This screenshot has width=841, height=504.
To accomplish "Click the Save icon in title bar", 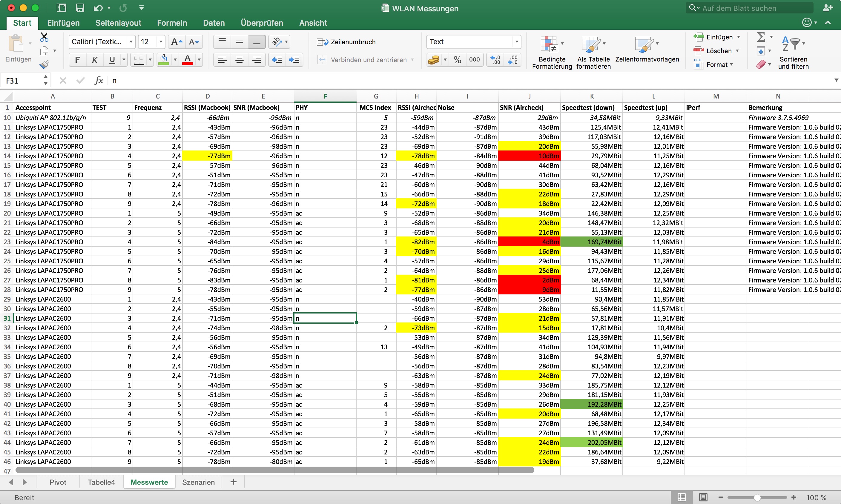I will (x=79, y=8).
